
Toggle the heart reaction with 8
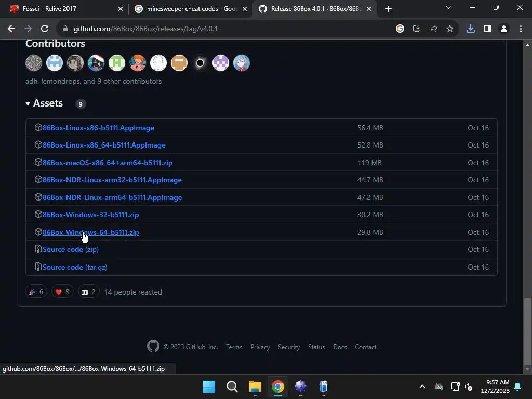62,292
